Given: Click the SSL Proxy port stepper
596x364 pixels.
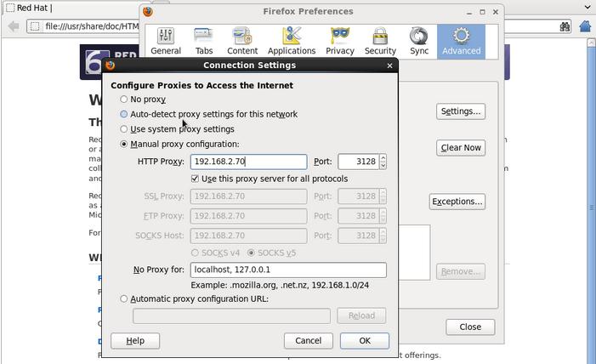Looking at the screenshot, I should pyautogui.click(x=383, y=196).
